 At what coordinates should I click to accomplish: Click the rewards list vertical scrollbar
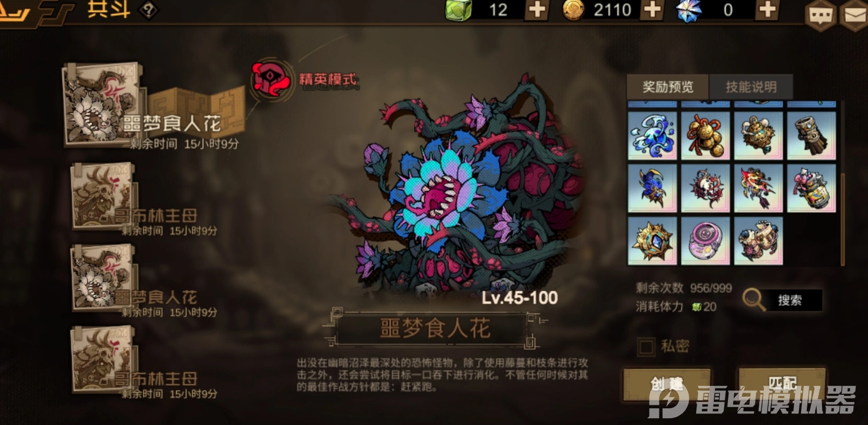[842, 183]
